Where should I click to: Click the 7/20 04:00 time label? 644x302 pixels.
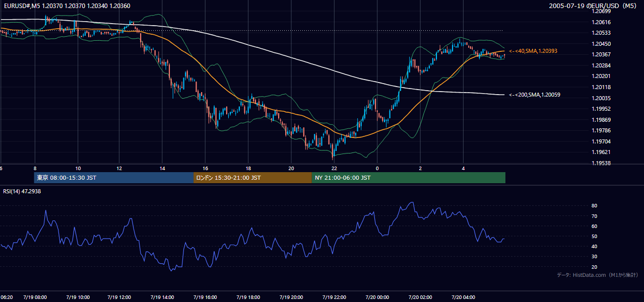[463, 297]
